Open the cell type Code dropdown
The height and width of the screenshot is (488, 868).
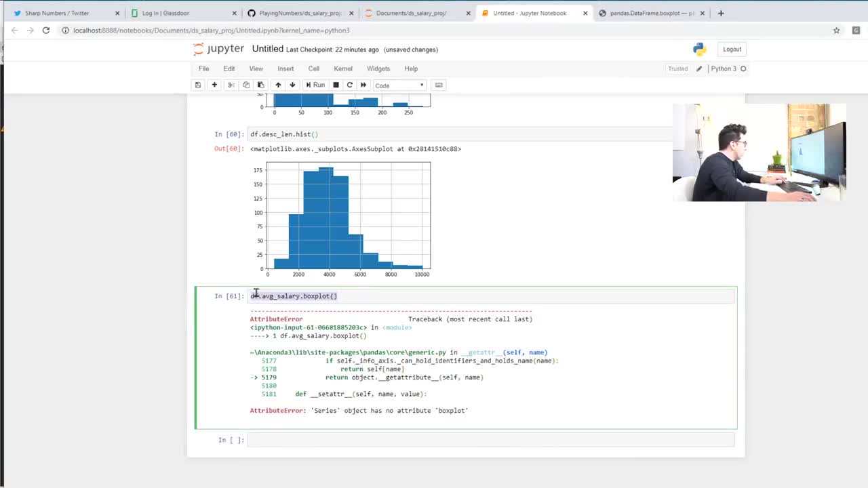click(x=399, y=85)
